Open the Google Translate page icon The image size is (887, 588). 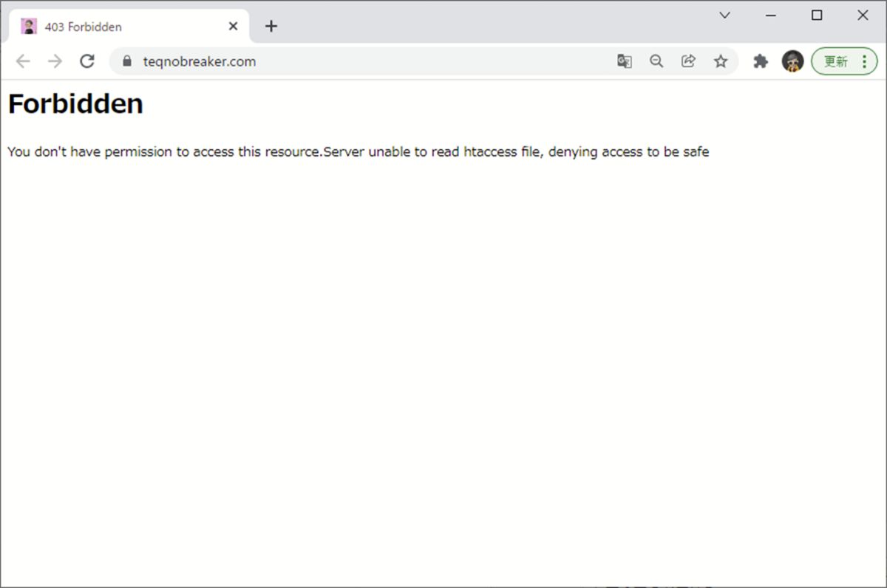pyautogui.click(x=625, y=61)
